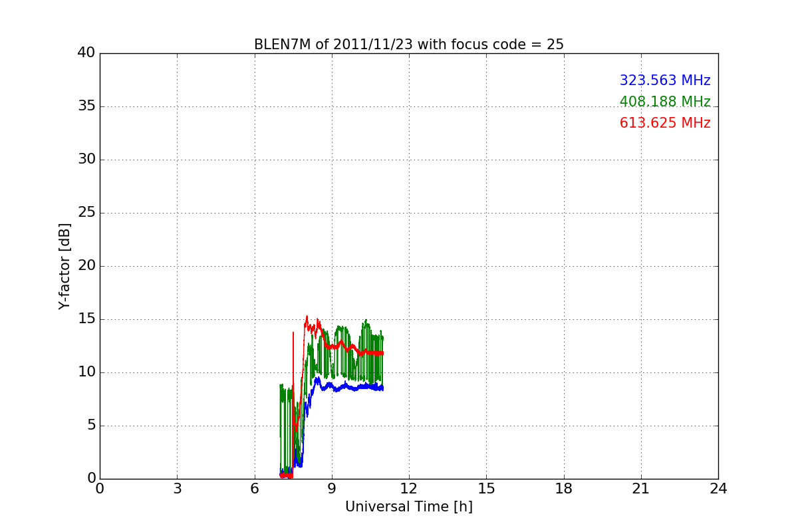
Task: Click x-axis tick label '6'
Action: pyautogui.click(x=255, y=488)
